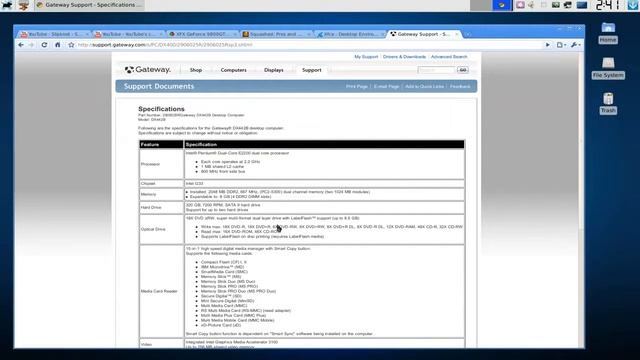This screenshot has height=360, width=640.
Task: Click the Specifications heading
Action: coord(161,109)
